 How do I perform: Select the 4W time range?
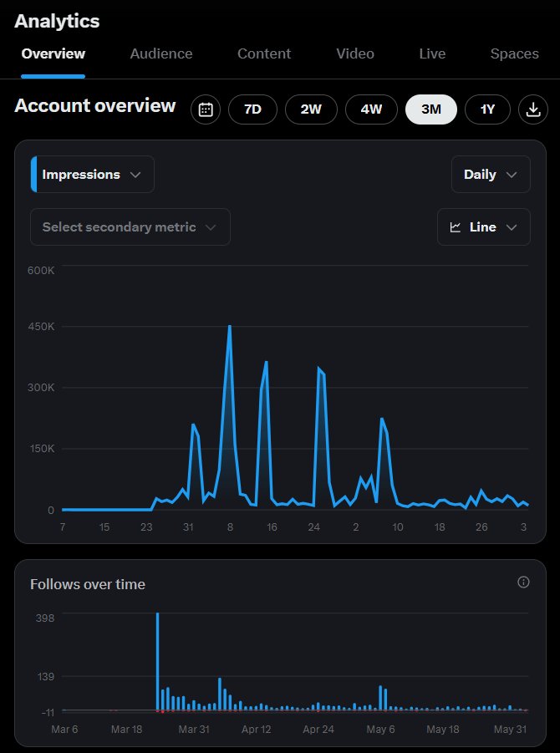371,109
